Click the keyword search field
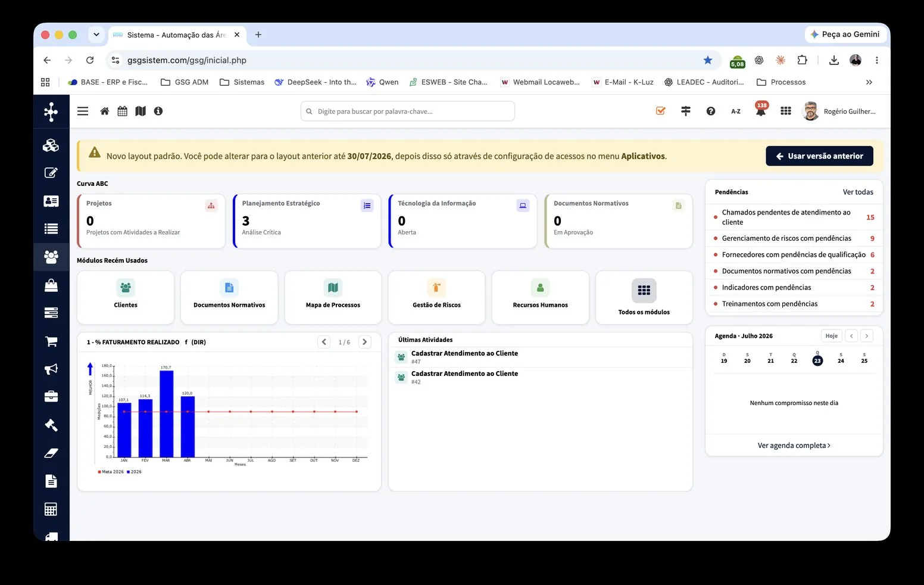This screenshot has width=924, height=585. [408, 111]
